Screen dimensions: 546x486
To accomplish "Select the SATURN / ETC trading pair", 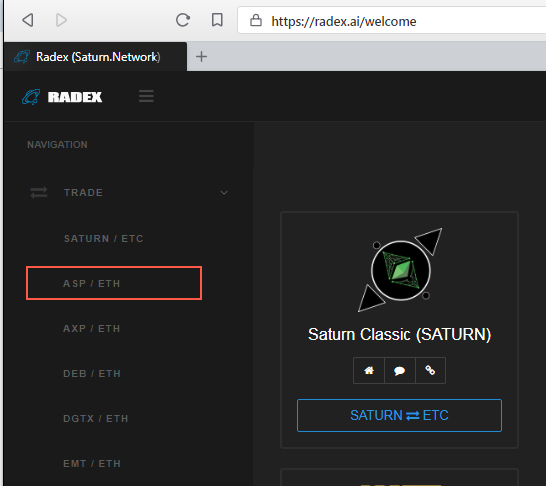I will click(104, 238).
